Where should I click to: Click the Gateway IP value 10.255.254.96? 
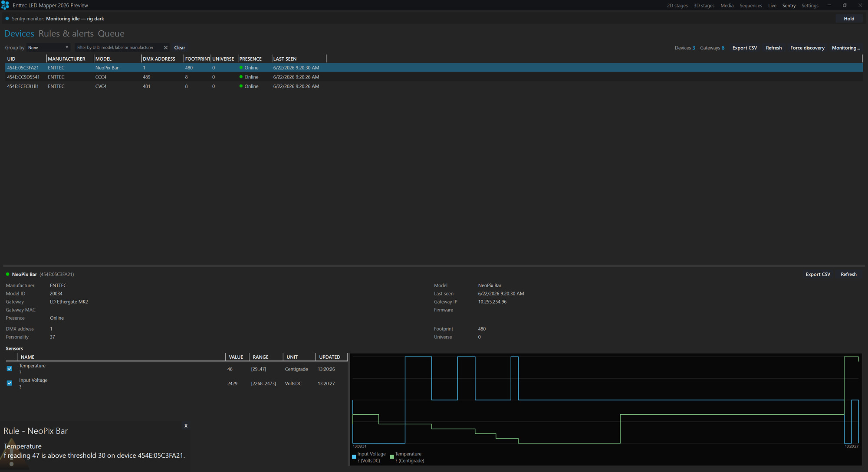[492, 302]
